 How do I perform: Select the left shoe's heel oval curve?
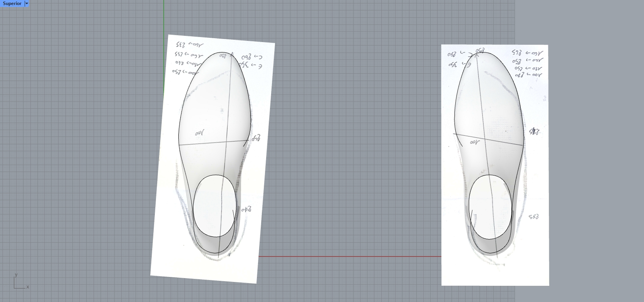coord(193,206)
